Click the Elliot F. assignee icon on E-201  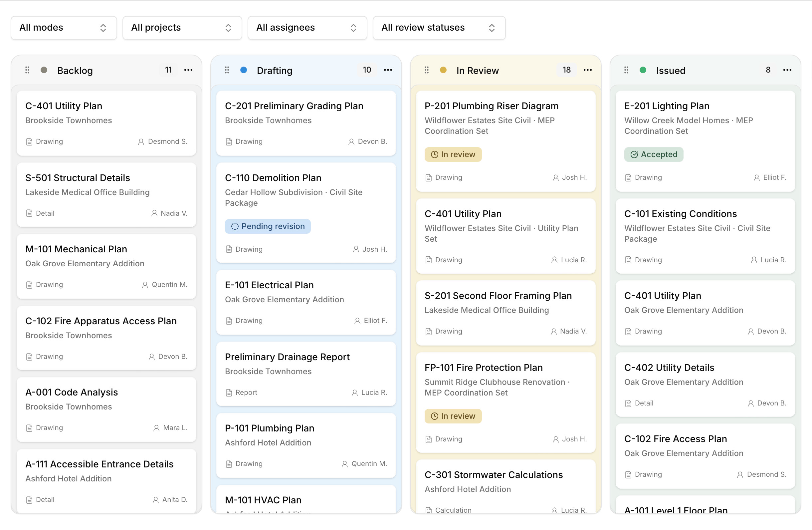(x=756, y=177)
